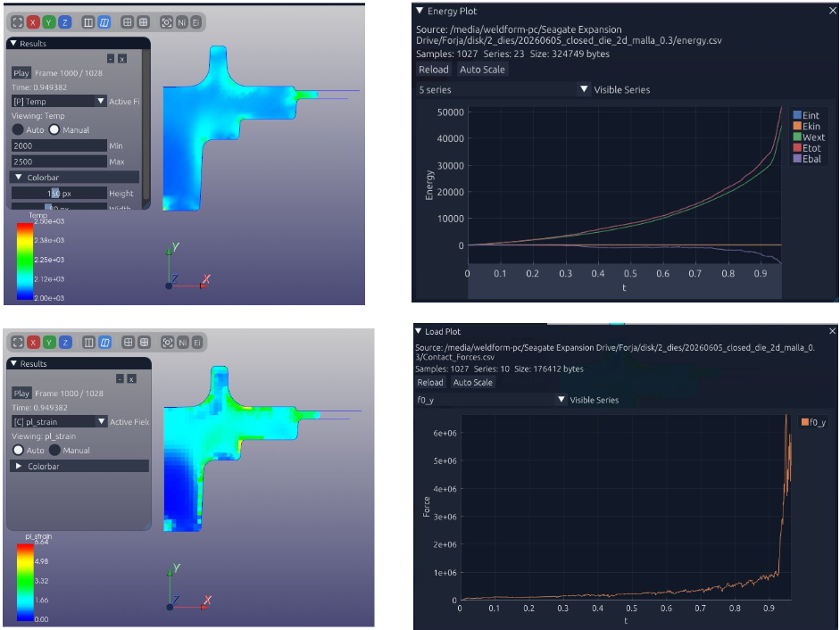Minimize pl_strain Results panel with dash button

tap(120, 378)
